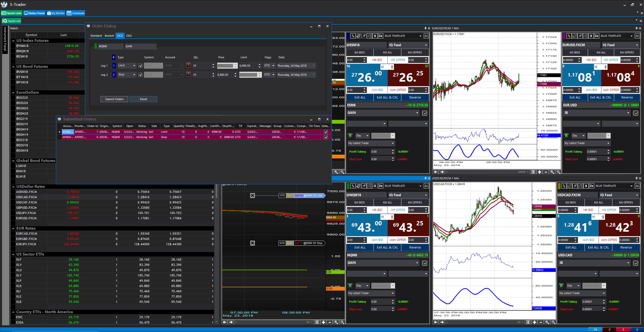Toggle the checkbox next to GAIN in NQM8 panel

(x=425, y=263)
